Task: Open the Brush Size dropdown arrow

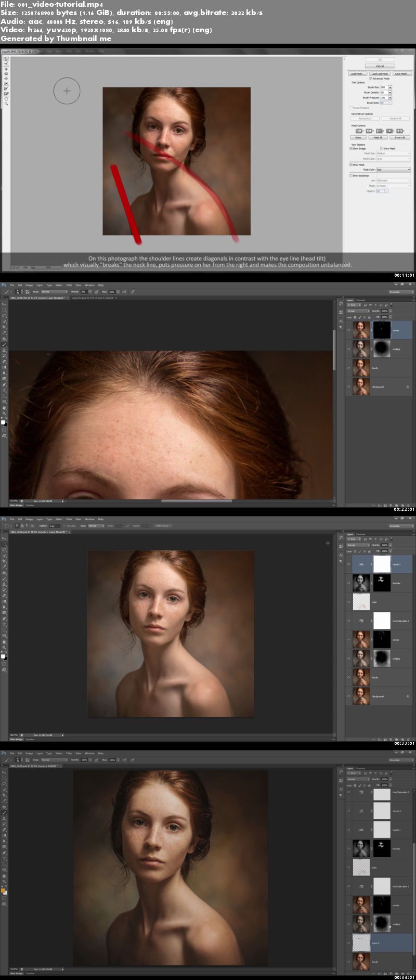Action: 390,87
